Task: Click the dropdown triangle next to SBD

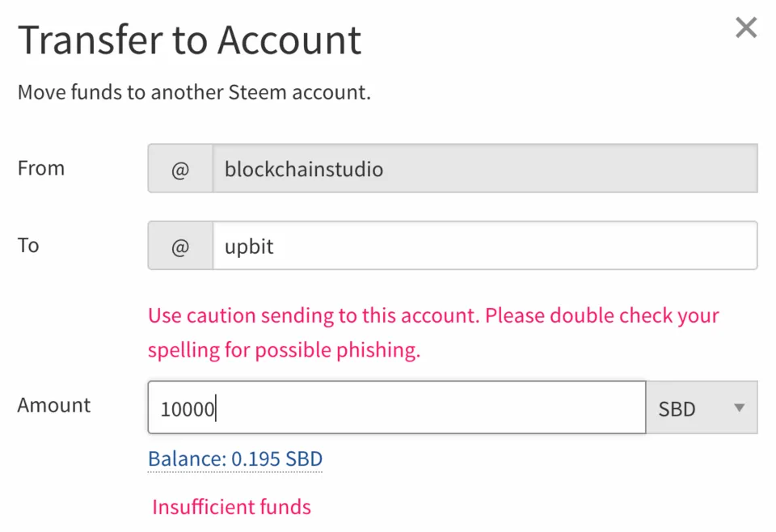Action: pyautogui.click(x=738, y=407)
